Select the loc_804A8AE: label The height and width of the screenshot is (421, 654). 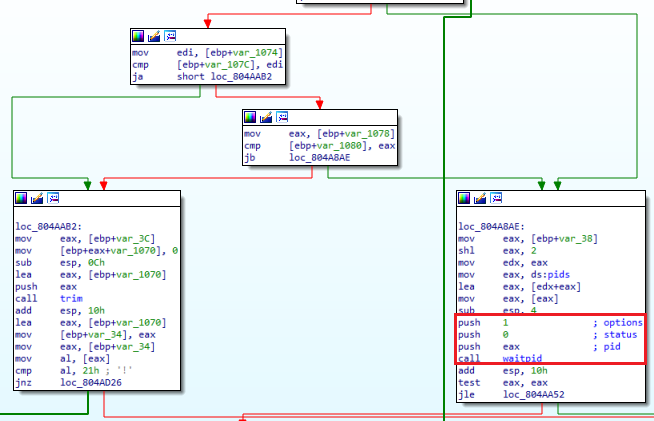(492, 227)
